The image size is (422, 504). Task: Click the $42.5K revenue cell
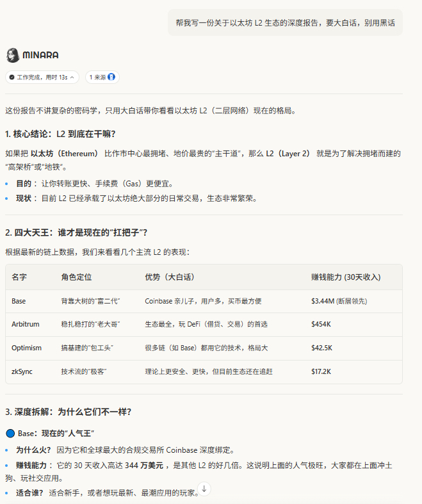[321, 348]
